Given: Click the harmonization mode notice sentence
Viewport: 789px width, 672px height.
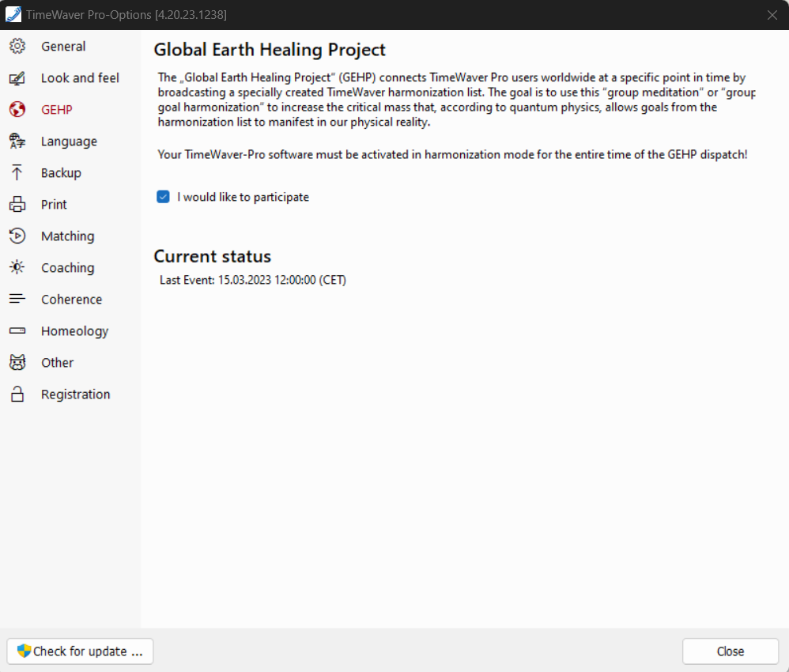Looking at the screenshot, I should pyautogui.click(x=452, y=154).
